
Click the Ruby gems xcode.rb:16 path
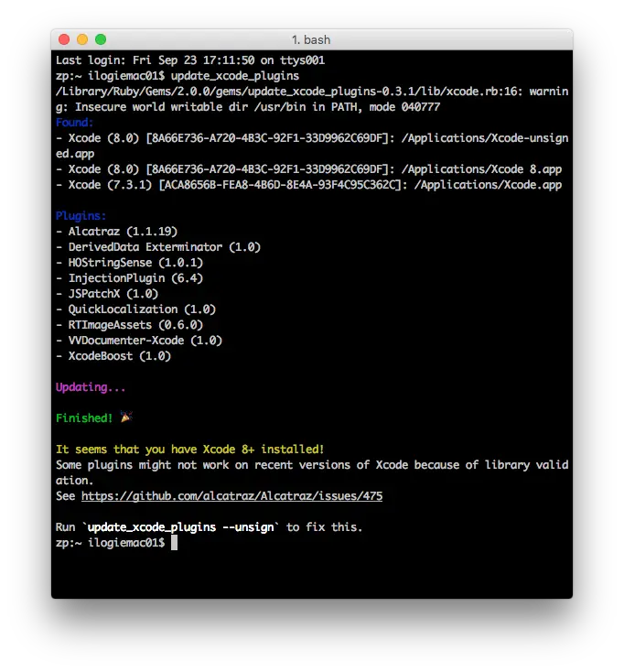point(286,92)
